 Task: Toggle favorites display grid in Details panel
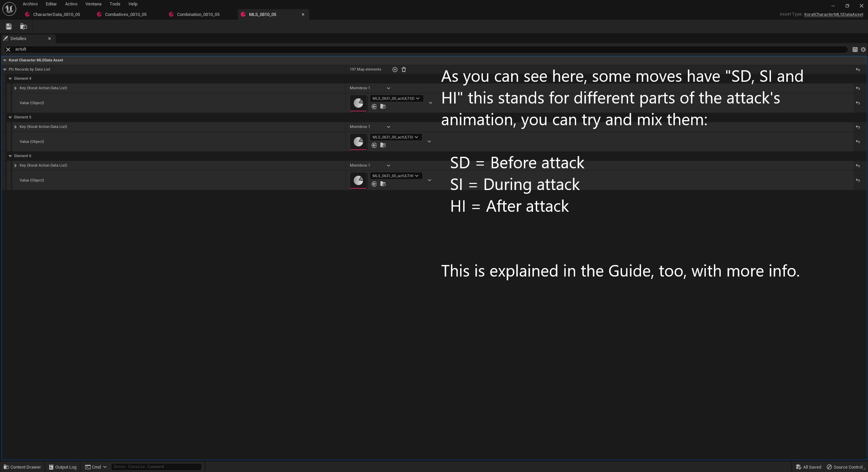pos(854,49)
